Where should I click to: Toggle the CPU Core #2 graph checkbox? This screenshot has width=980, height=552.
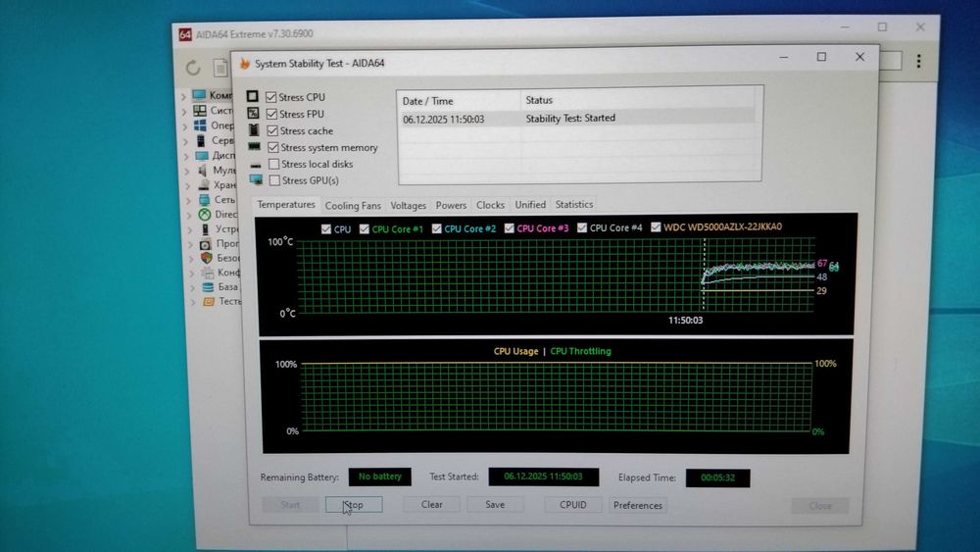click(436, 228)
